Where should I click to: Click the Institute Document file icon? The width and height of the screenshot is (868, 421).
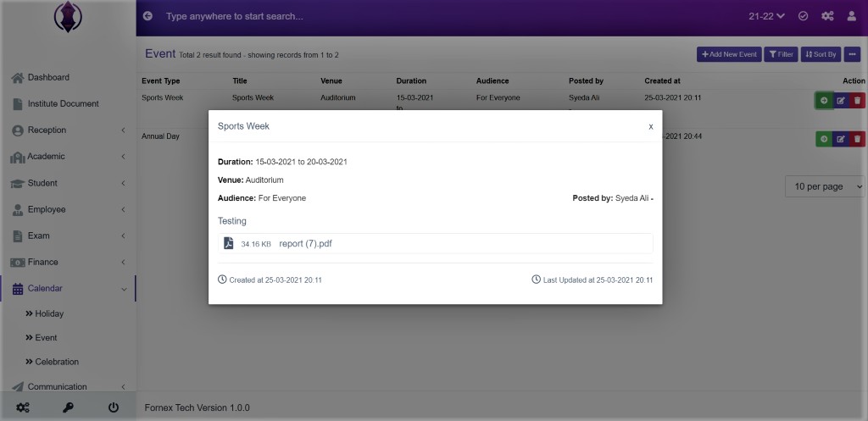click(x=18, y=104)
